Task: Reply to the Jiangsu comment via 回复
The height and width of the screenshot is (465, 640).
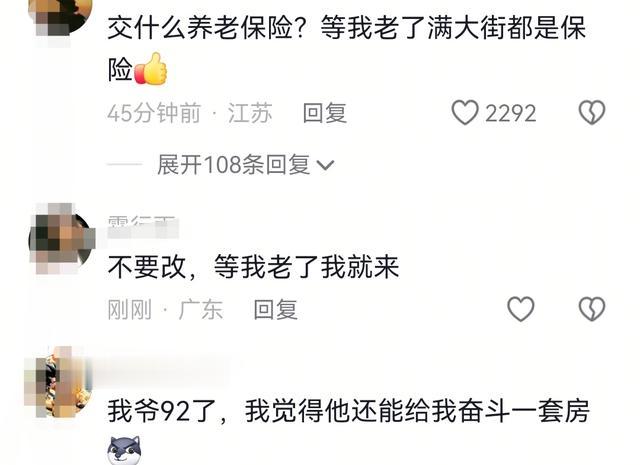Action: [325, 113]
